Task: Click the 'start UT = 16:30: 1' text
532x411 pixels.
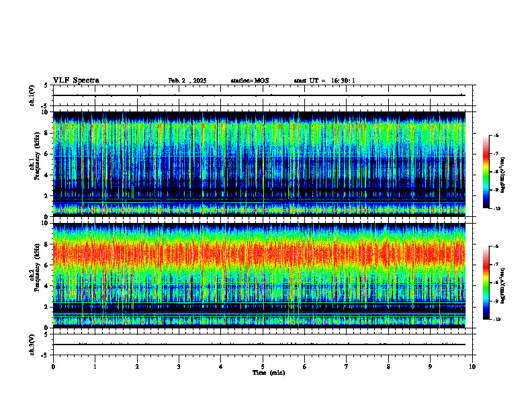Action: click(x=324, y=81)
